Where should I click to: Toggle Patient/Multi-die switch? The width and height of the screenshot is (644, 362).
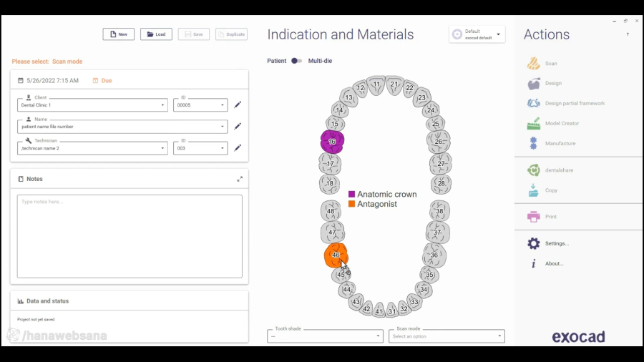click(x=297, y=61)
